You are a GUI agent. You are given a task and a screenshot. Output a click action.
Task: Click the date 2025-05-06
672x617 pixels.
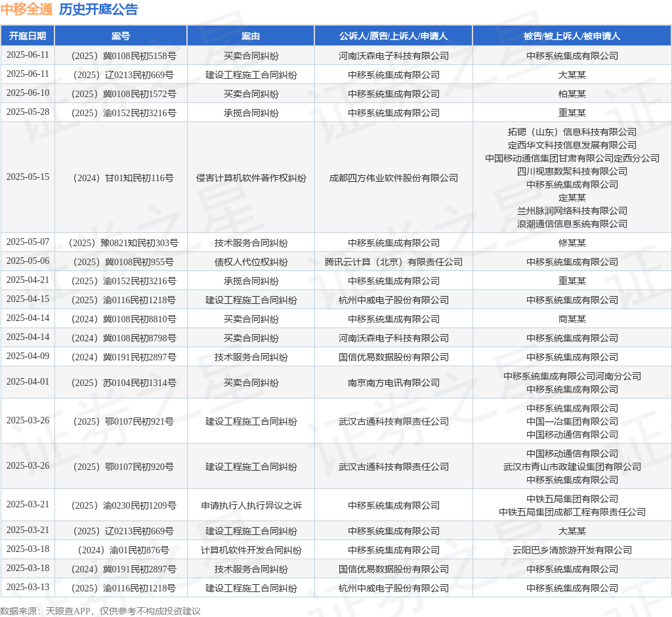(28, 261)
